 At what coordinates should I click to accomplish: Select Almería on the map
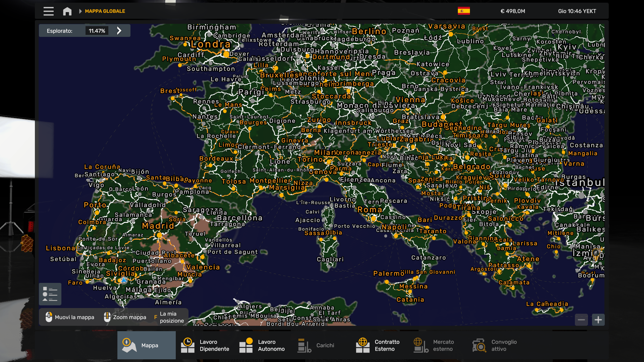pos(168,302)
